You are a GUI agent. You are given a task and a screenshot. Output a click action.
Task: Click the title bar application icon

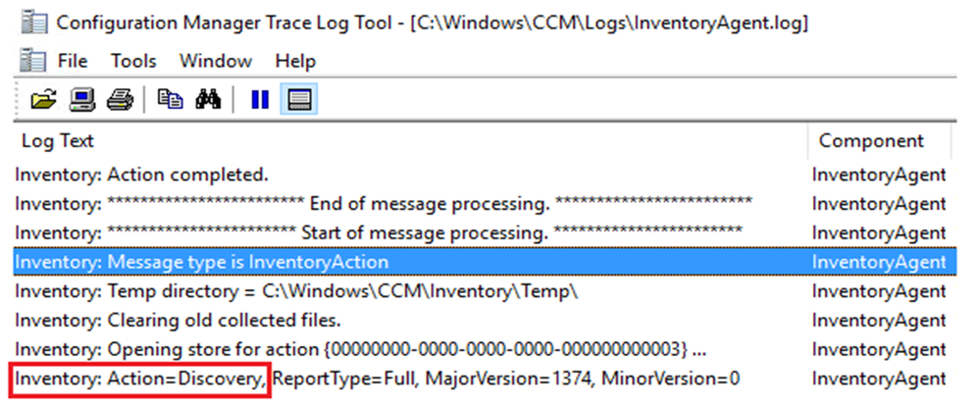pyautogui.click(x=32, y=24)
